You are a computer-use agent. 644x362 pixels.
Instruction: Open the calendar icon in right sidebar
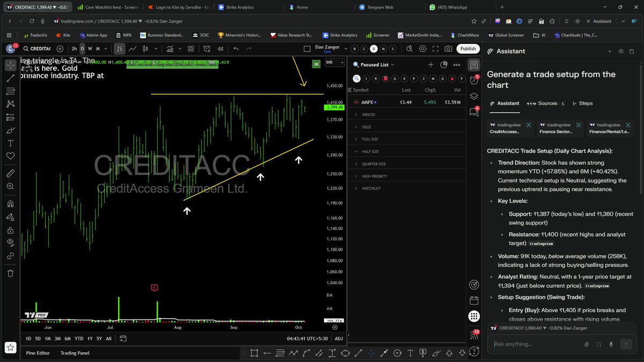(x=474, y=300)
